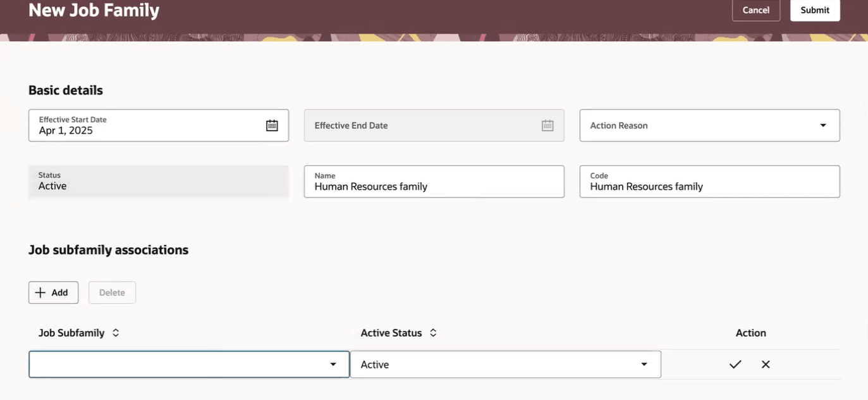This screenshot has height=400, width=868.
Task: Sort by the Job Subfamily column arrows
Action: click(116, 333)
